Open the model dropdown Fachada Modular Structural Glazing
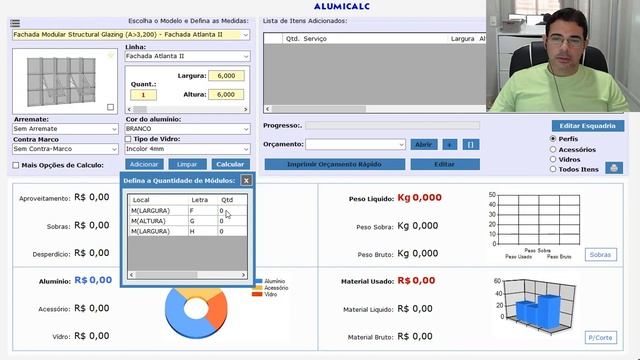640x360 pixels. click(x=131, y=35)
